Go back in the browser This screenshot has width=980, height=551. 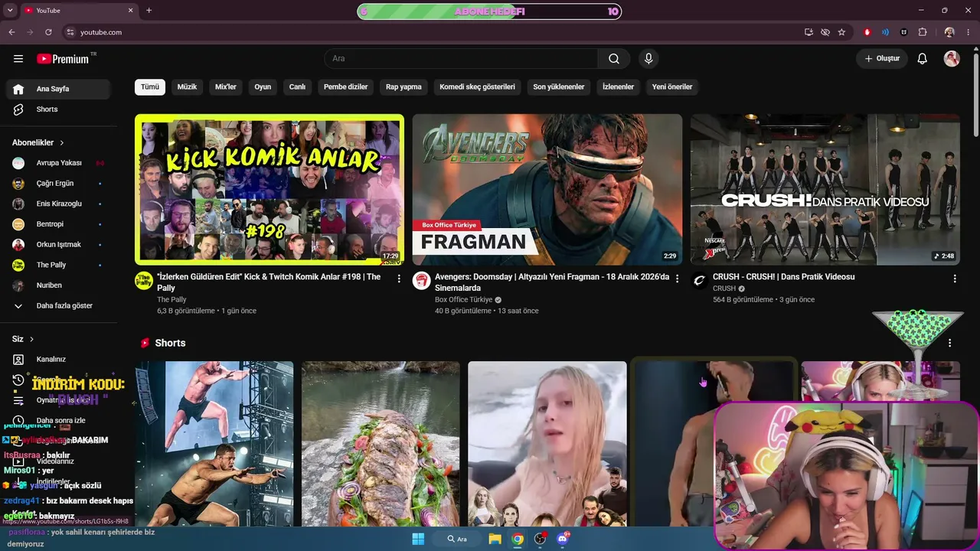pyautogui.click(x=11, y=32)
